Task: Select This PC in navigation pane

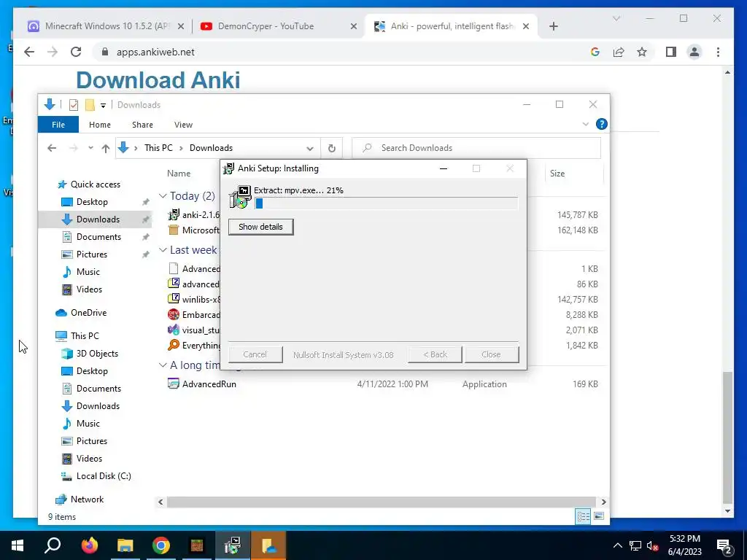Action: pyautogui.click(x=85, y=336)
